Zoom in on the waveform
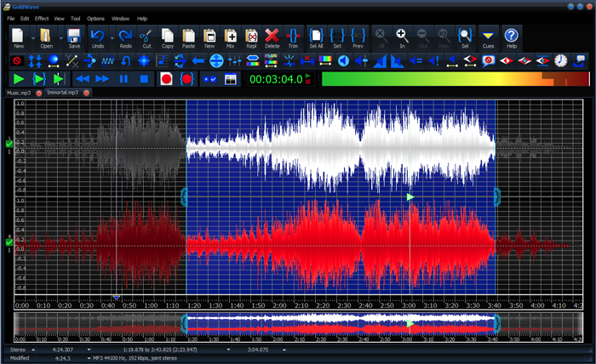596x364 pixels. [x=402, y=38]
